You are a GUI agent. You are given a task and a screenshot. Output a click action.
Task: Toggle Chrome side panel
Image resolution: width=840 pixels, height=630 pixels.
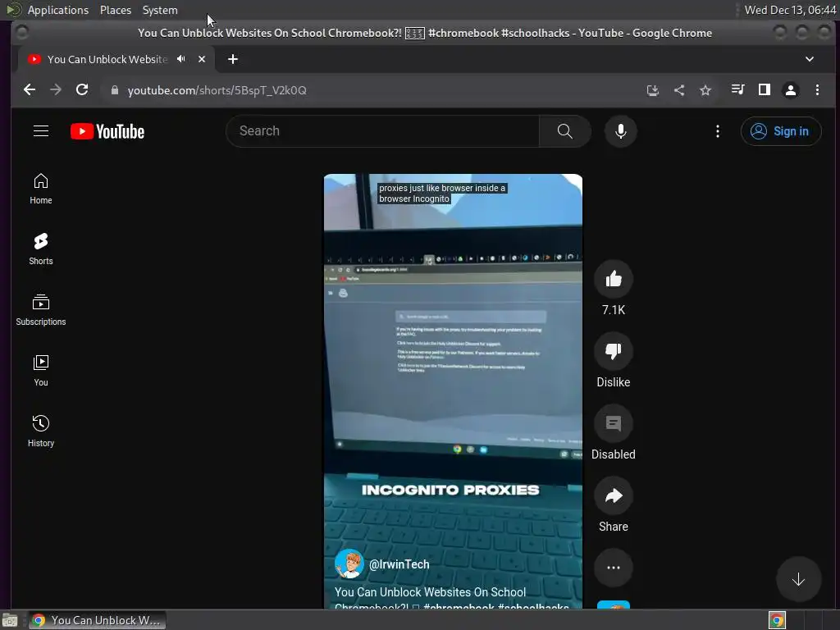coord(764,90)
